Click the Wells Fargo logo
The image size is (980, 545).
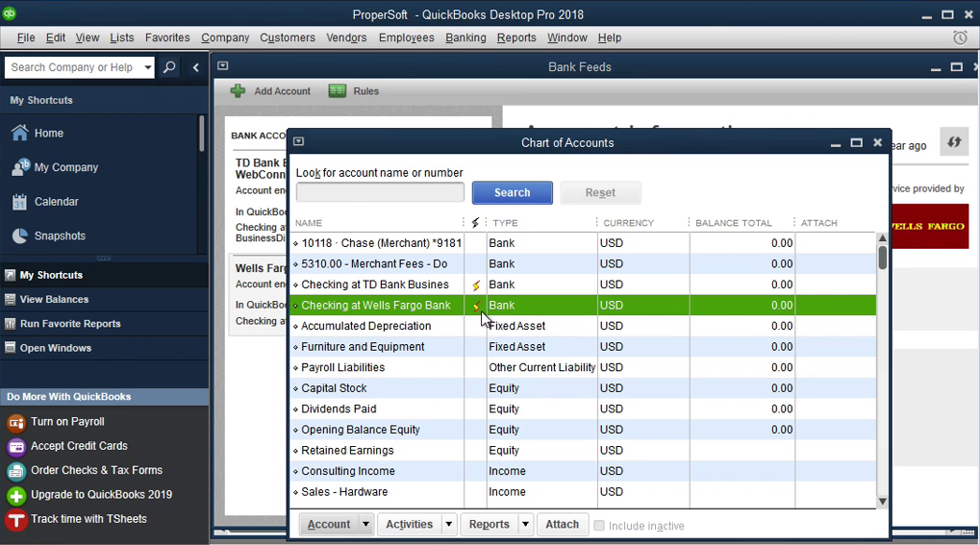point(930,226)
